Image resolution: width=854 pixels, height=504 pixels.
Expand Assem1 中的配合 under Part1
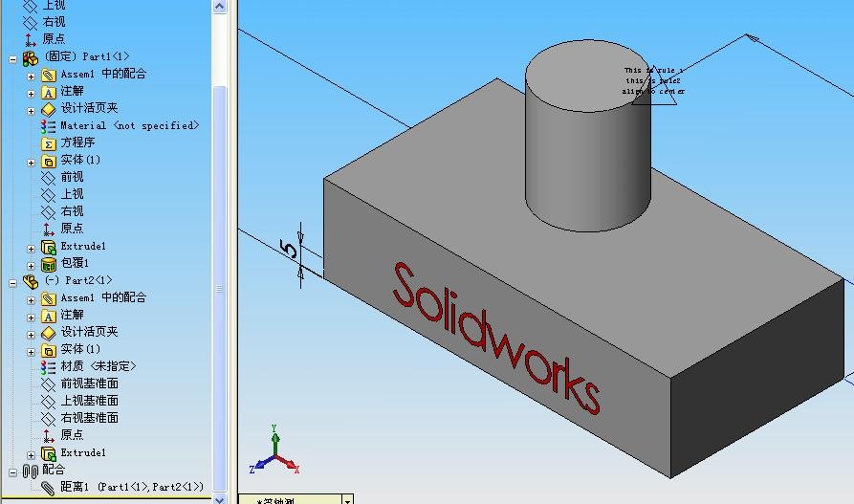31,77
